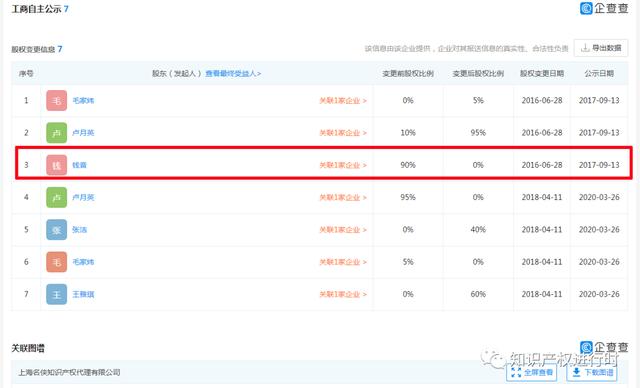Click the download icon beside 下载图谱
Image resolution: width=640 pixels, height=388 pixels.
tap(576, 372)
